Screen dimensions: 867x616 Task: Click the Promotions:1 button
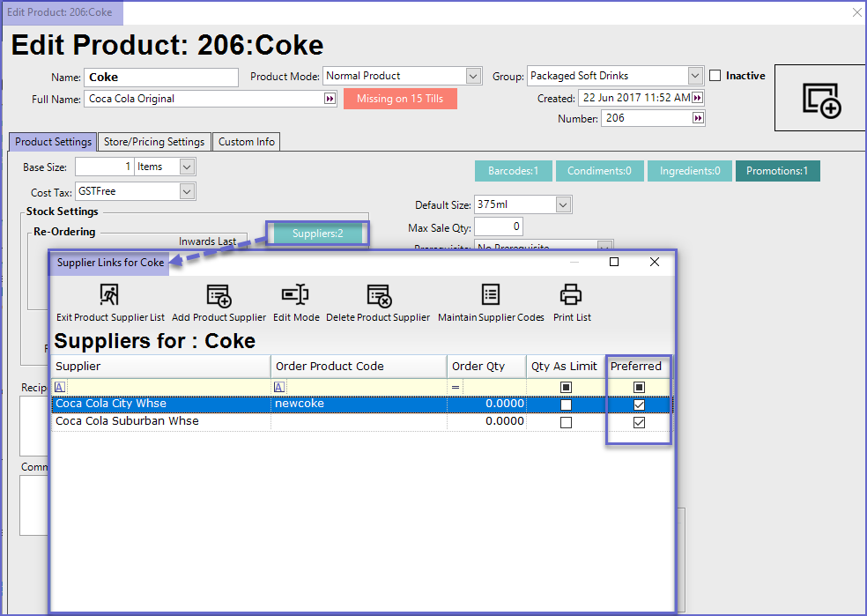coord(777,171)
